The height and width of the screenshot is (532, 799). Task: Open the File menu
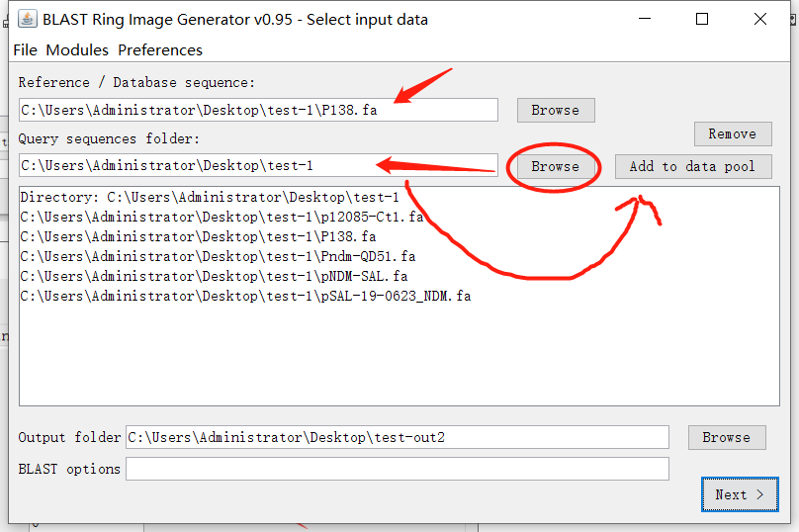pos(25,50)
